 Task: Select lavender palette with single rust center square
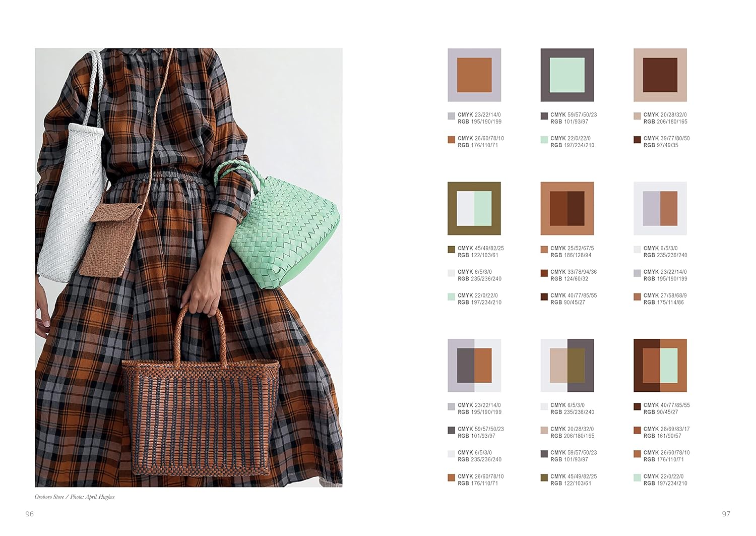tap(474, 75)
